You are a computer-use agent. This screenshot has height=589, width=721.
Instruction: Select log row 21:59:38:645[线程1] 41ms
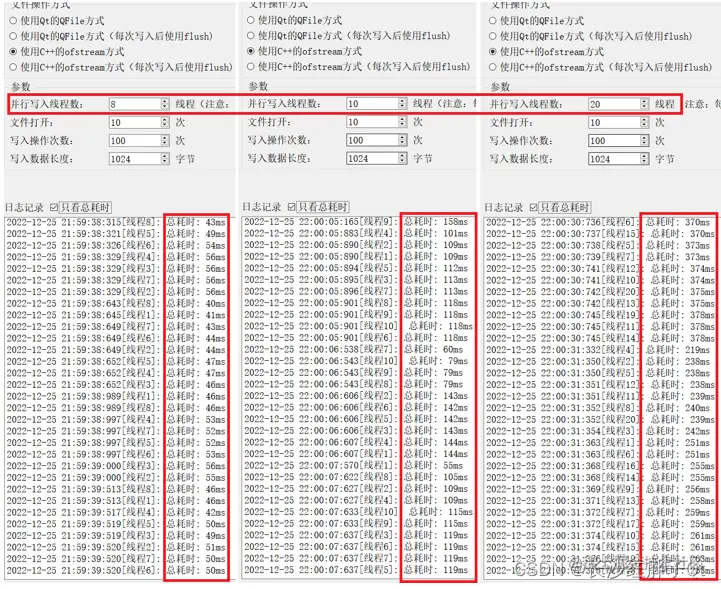116,315
